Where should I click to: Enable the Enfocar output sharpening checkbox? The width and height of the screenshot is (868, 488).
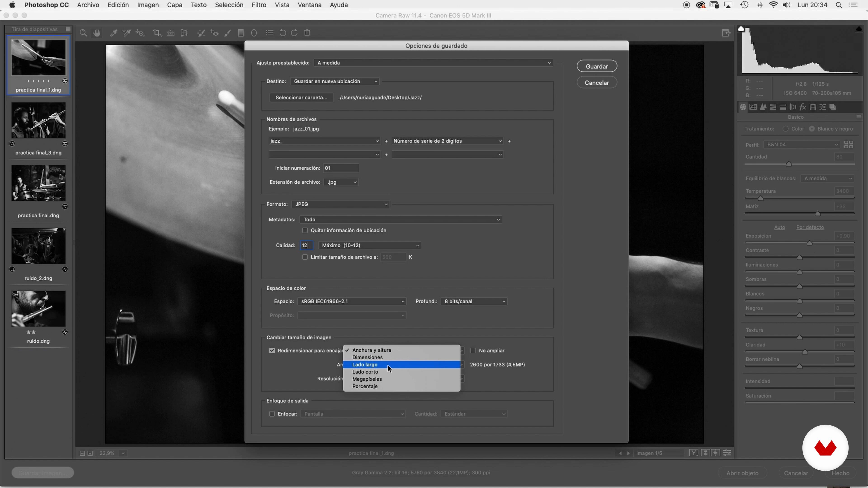tap(272, 414)
